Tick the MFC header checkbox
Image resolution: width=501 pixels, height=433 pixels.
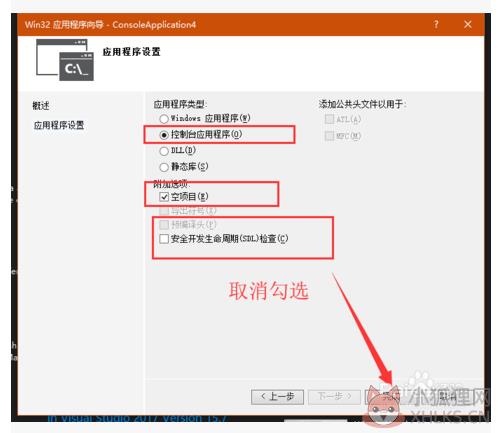coord(329,136)
